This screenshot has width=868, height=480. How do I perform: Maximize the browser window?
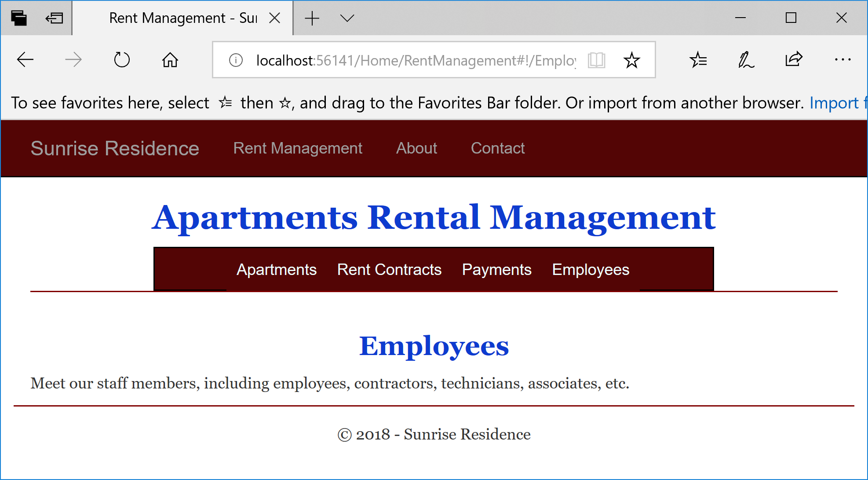(791, 18)
